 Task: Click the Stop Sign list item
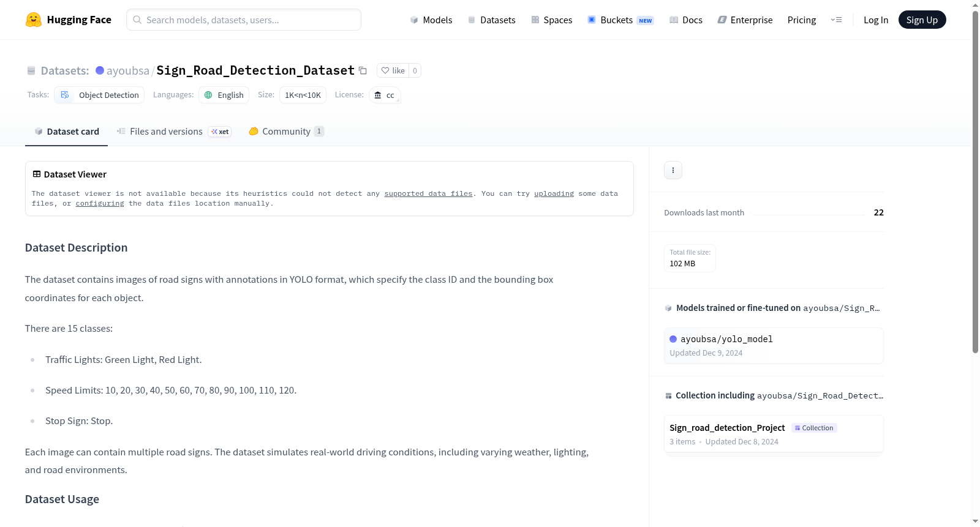pyautogui.click(x=79, y=421)
